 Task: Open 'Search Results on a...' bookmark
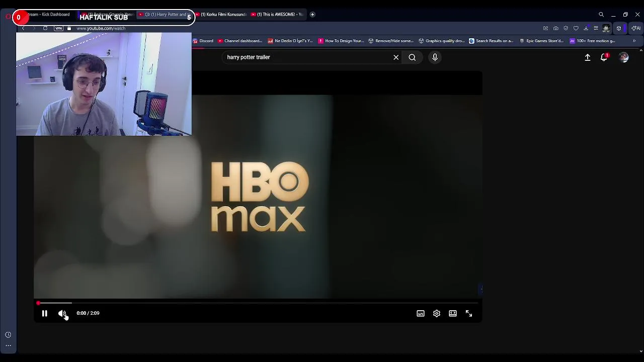point(491,41)
